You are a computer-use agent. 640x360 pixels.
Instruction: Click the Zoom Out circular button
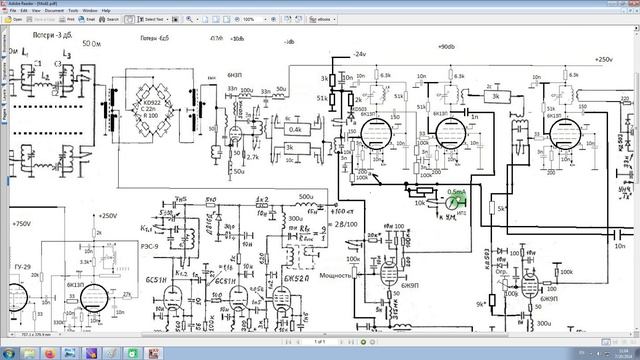[237, 19]
